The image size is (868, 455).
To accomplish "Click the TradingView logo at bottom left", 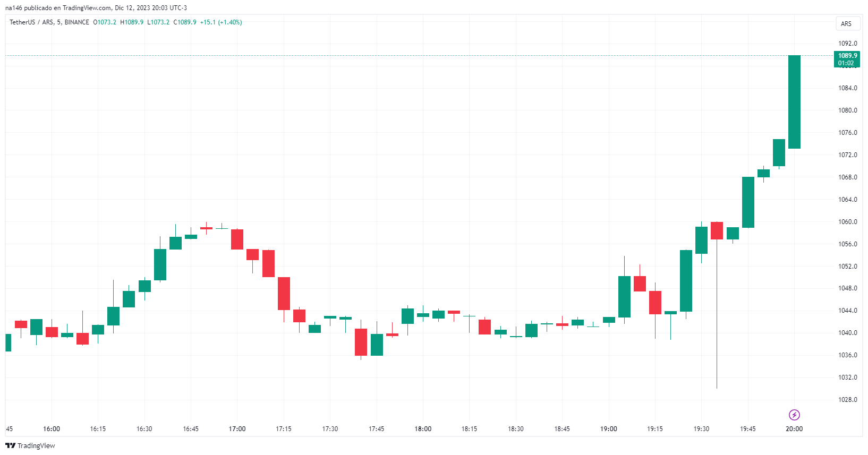I will (x=30, y=445).
